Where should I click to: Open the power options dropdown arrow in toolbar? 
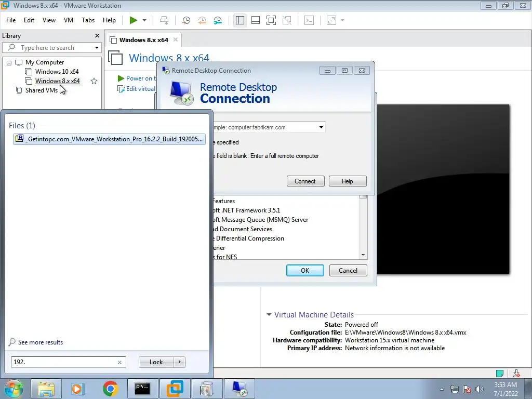pos(144,20)
